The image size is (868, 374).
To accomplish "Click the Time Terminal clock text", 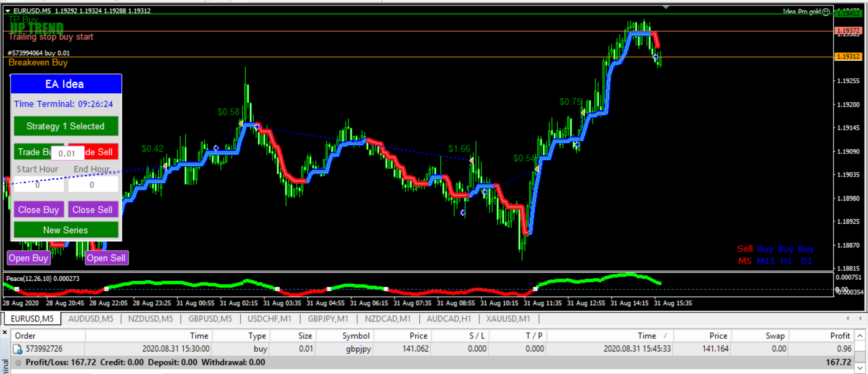I will [64, 104].
